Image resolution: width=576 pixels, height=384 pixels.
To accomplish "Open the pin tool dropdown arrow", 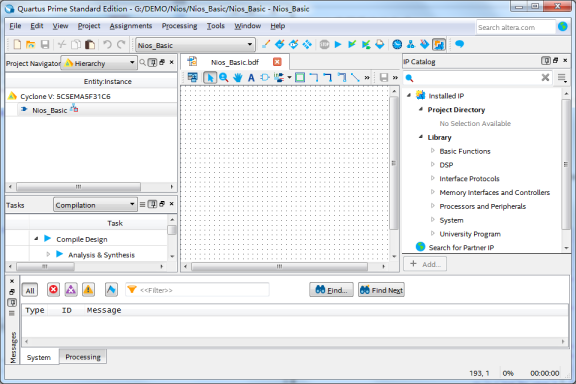I will click(289, 78).
